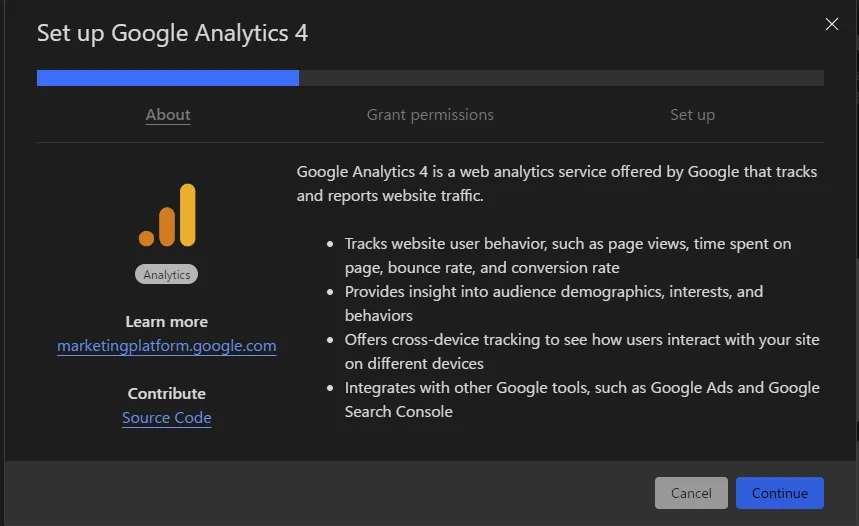Select the About step tab
This screenshot has width=859, height=526.
(x=168, y=115)
